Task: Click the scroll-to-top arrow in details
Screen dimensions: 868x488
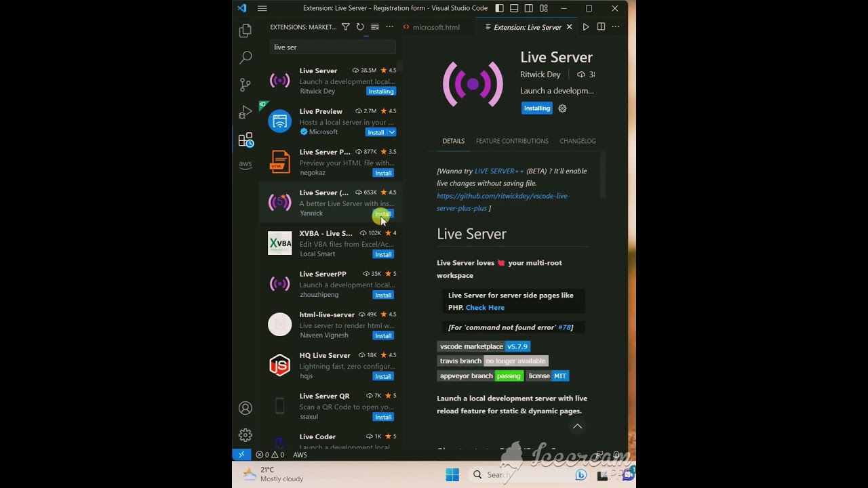Action: click(x=578, y=426)
